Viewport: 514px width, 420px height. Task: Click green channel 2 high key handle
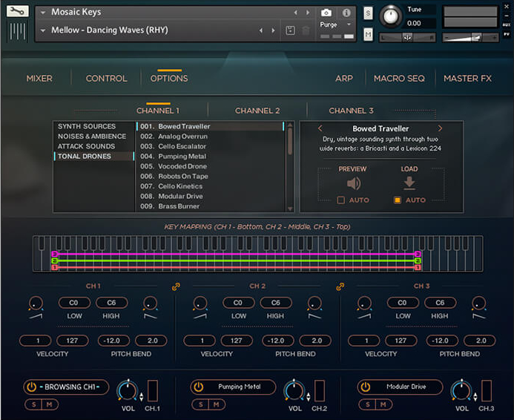418,260
